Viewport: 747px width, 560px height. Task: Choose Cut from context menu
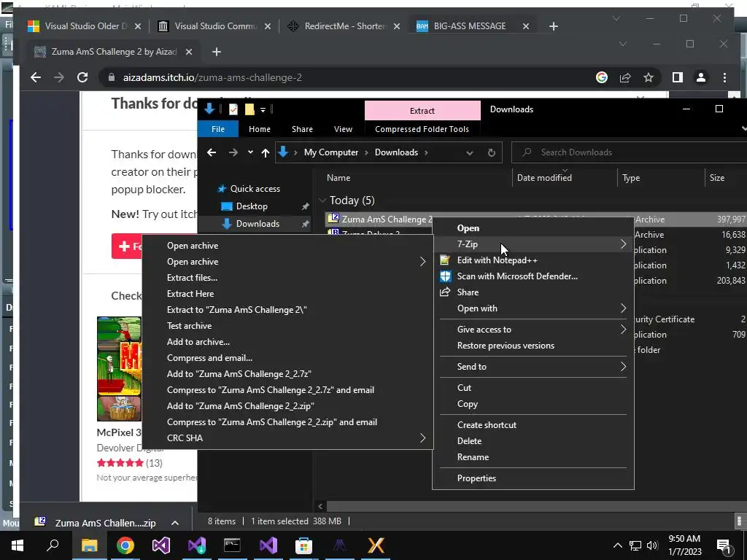(x=533, y=388)
